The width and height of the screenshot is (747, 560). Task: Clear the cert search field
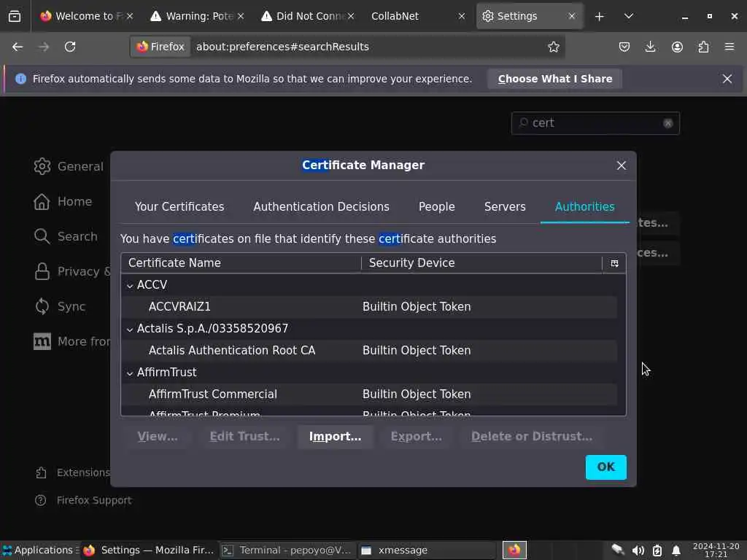tap(668, 123)
